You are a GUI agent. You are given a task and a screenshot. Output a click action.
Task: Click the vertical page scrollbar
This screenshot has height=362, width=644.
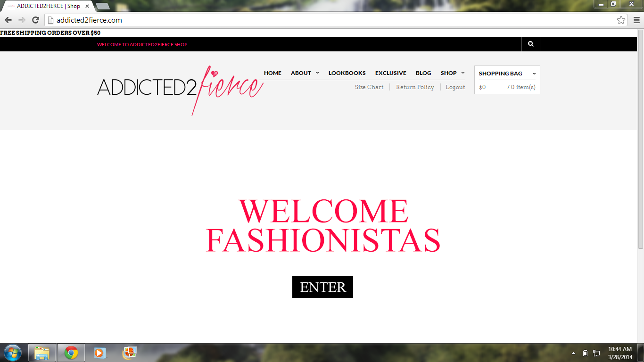click(x=641, y=139)
